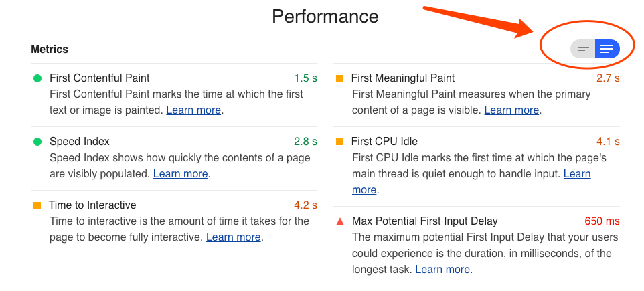The width and height of the screenshot is (644, 291).
Task: Open Learn more link for Time to Interactive
Action: [x=233, y=237]
